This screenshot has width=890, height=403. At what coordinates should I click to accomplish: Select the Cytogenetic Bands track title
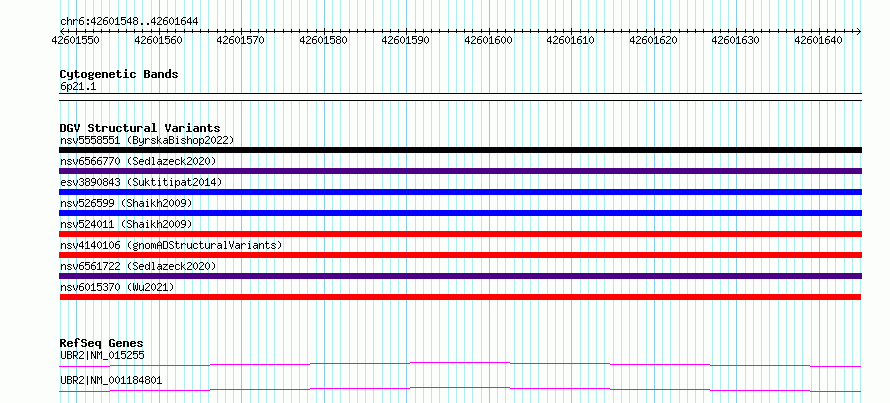coord(119,74)
